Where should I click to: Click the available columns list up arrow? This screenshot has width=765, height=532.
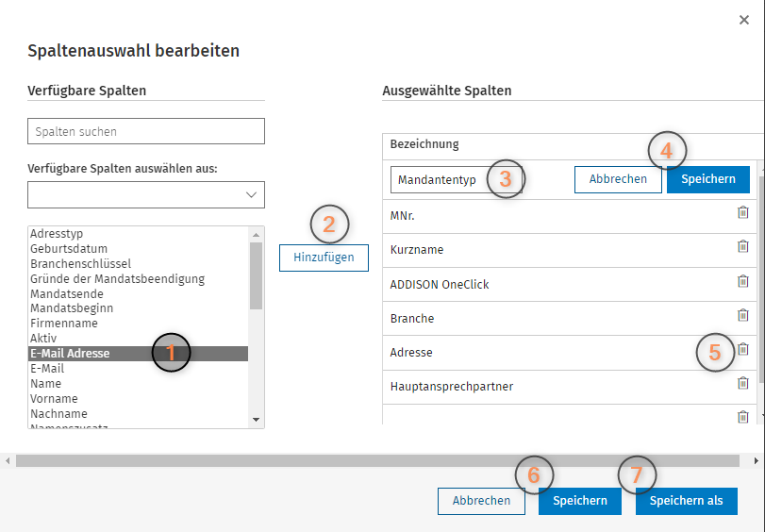[x=257, y=235]
